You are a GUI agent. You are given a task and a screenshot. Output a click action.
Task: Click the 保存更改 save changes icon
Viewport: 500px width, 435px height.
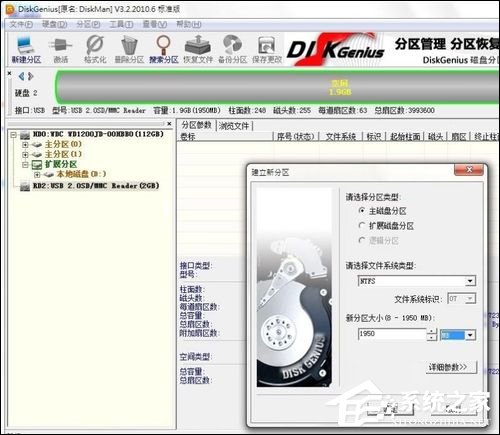(267, 50)
